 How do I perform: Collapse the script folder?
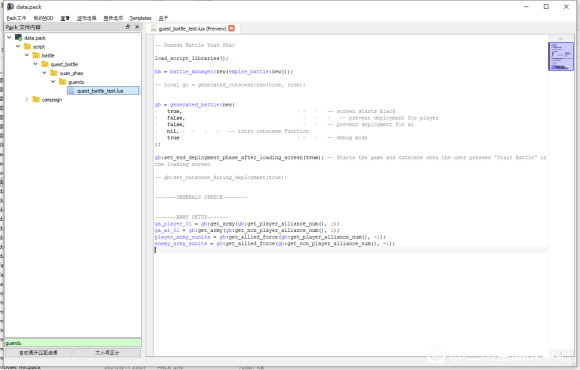click(x=18, y=46)
